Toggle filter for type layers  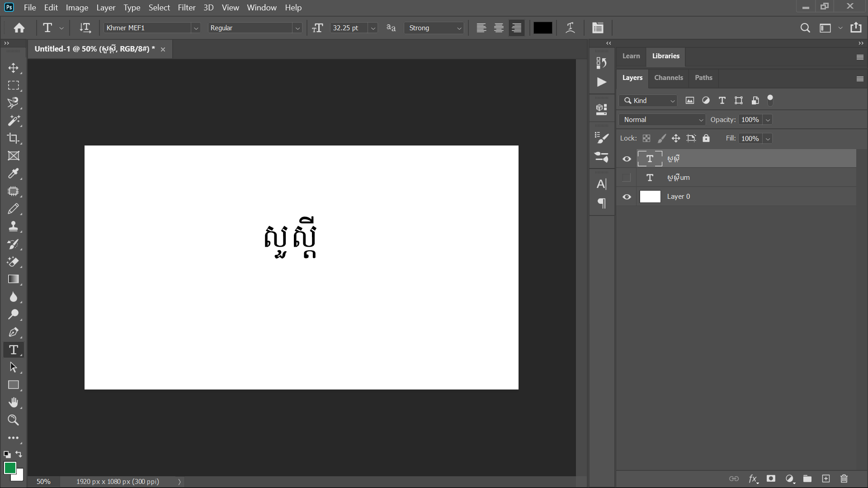point(722,100)
